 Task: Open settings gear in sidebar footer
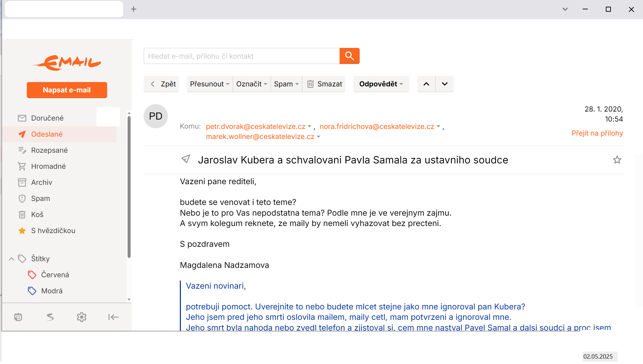82,317
